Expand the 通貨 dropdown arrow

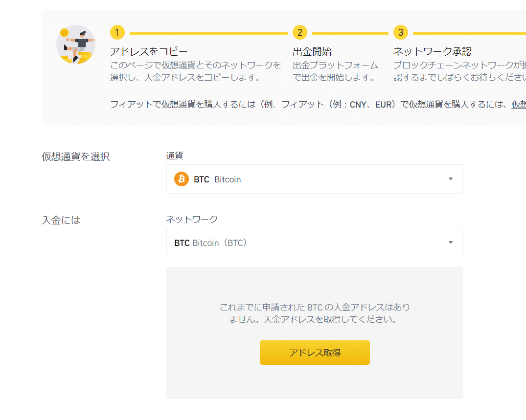pos(451,179)
